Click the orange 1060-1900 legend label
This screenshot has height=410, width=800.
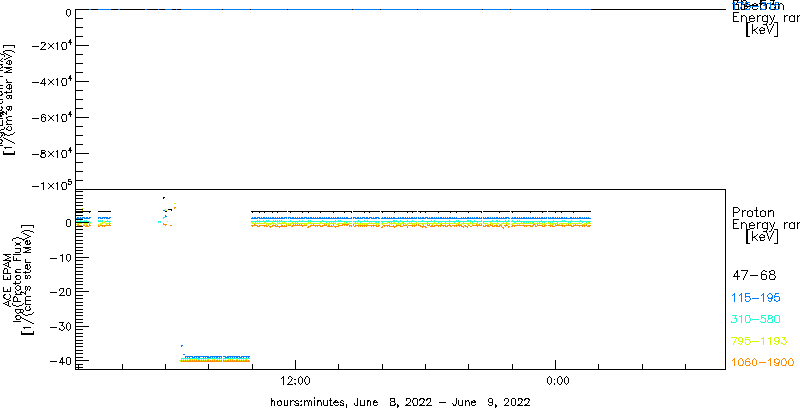tap(762, 362)
